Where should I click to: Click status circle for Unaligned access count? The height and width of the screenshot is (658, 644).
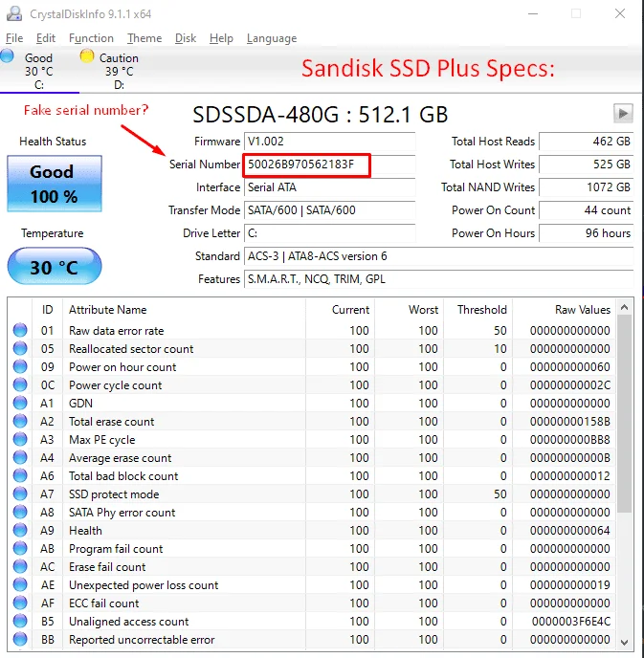click(20, 621)
